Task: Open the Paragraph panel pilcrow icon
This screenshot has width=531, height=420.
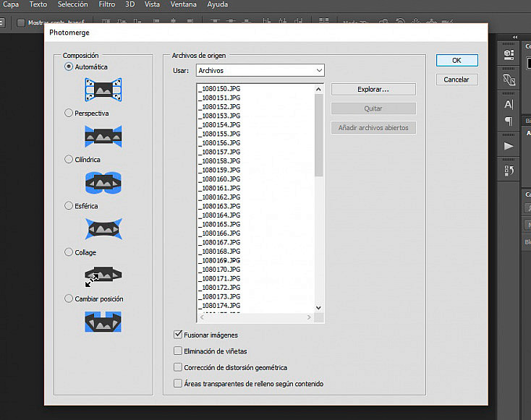Action: point(509,121)
